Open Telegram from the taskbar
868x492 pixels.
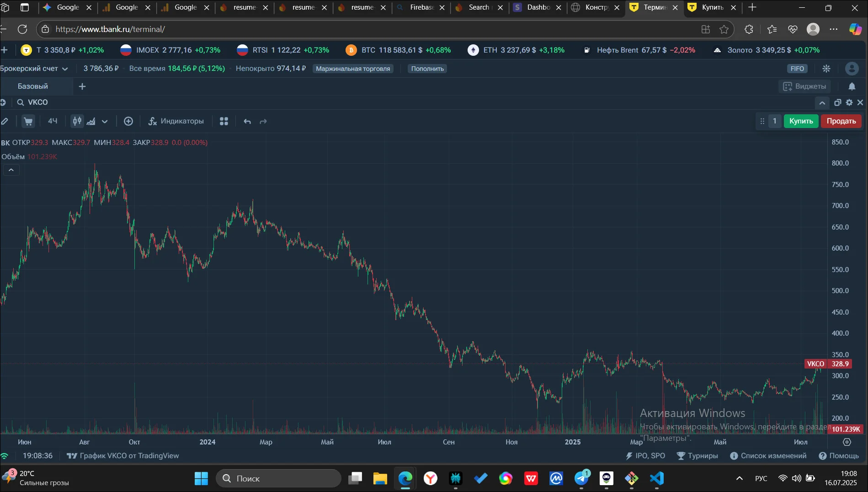click(x=582, y=479)
